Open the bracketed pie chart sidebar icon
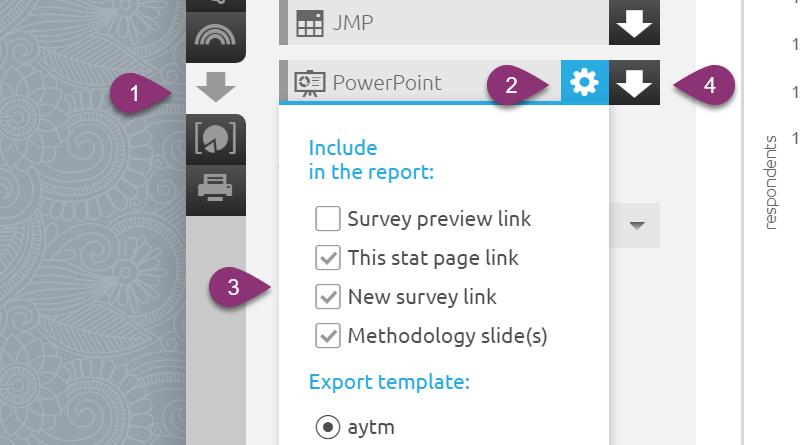The height and width of the screenshot is (445, 800). point(215,139)
